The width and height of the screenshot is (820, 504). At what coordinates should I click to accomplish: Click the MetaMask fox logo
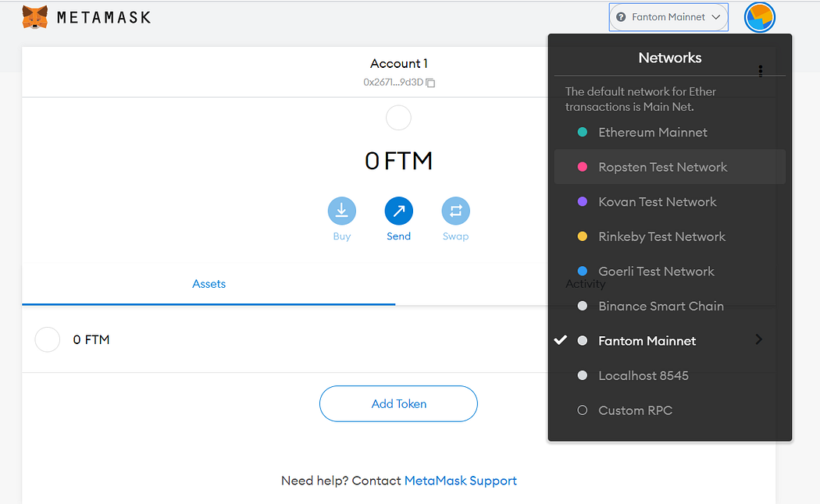[x=35, y=17]
